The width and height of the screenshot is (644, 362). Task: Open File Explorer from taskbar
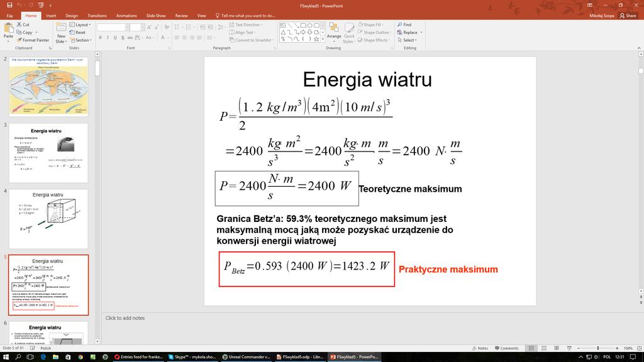(x=55, y=357)
